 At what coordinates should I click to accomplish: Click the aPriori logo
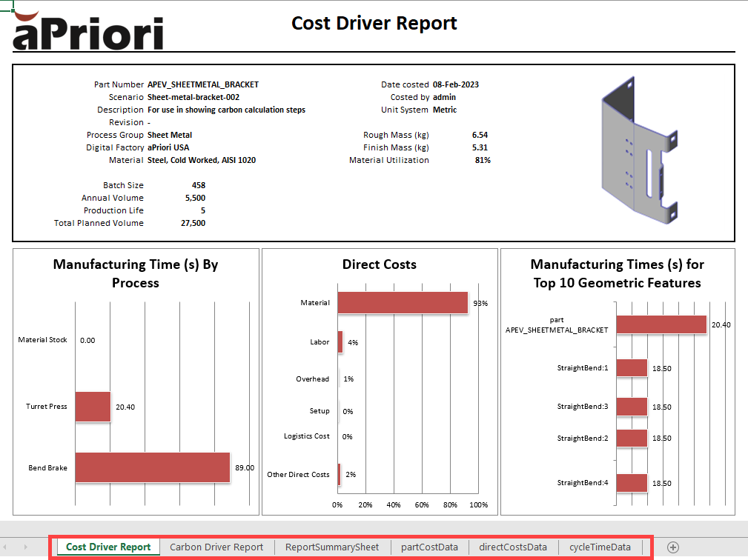88,31
